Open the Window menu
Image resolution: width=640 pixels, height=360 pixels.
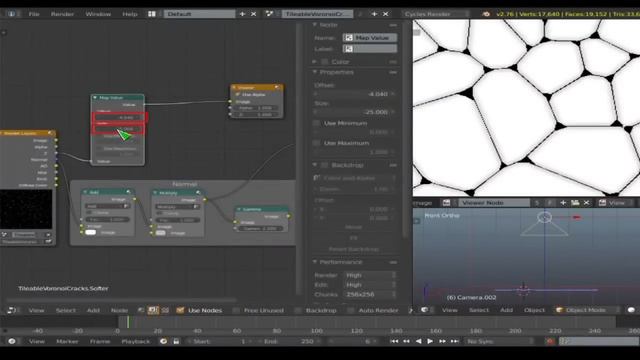click(x=98, y=14)
